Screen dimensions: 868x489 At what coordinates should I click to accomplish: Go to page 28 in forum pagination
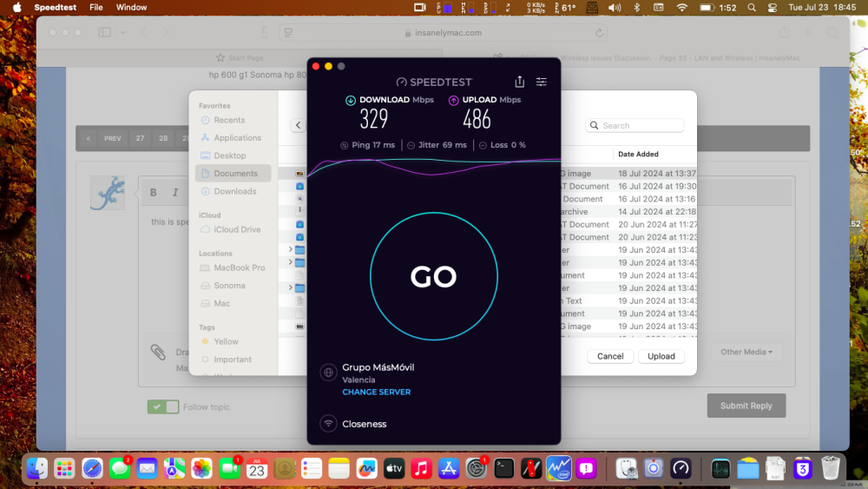tap(163, 138)
